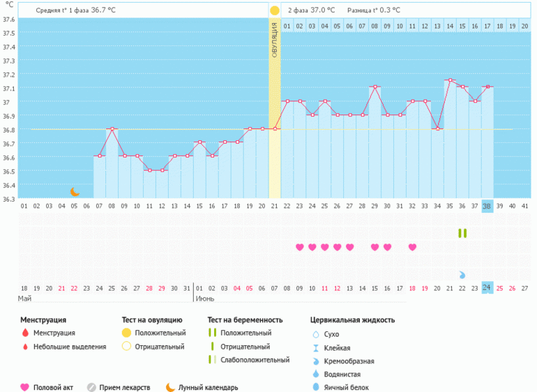
Task: Click the empty Отрицательный ovulation test circle
Action: [x=126, y=347]
